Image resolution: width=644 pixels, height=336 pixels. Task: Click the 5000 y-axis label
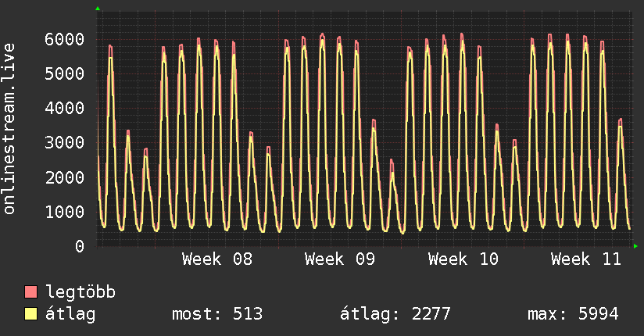point(65,74)
